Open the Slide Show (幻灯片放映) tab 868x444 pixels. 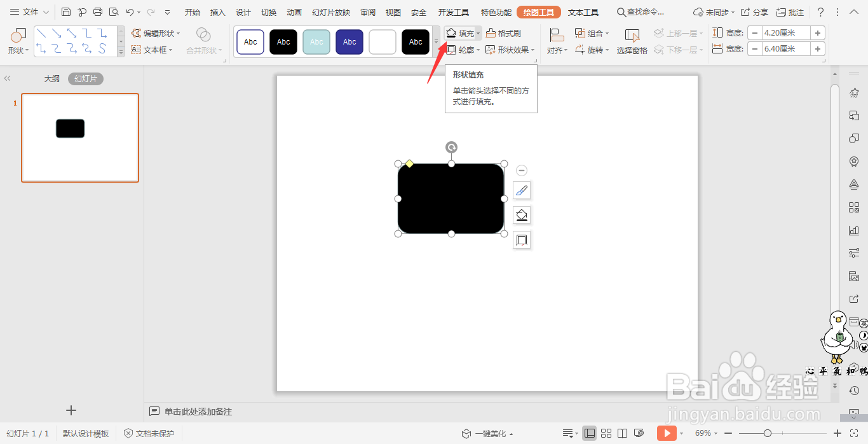pyautogui.click(x=331, y=12)
